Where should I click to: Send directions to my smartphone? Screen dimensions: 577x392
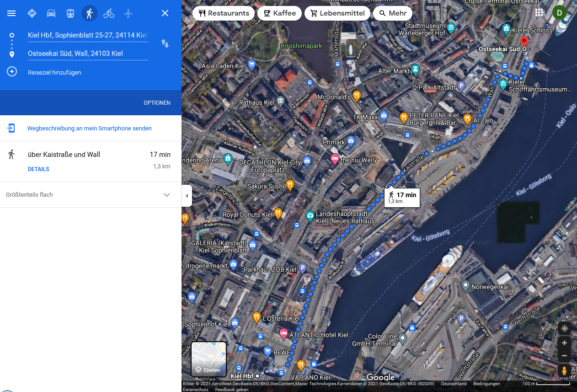click(x=89, y=129)
